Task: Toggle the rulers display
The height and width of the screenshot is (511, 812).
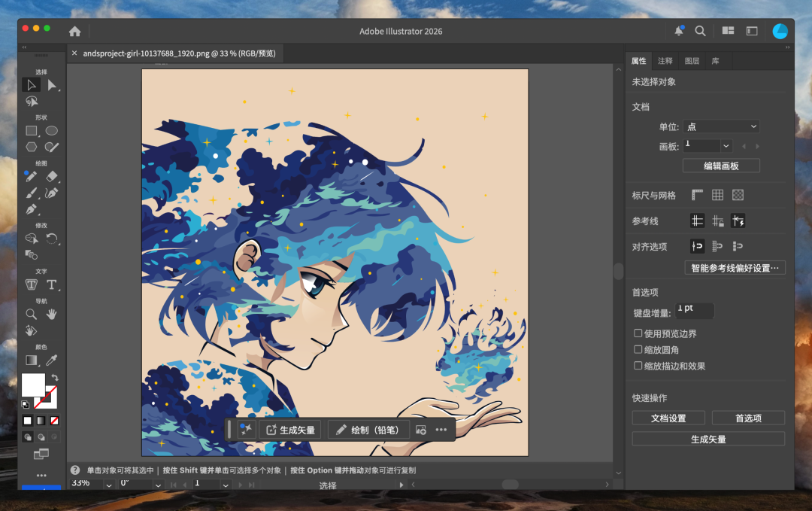Action: 697,195
